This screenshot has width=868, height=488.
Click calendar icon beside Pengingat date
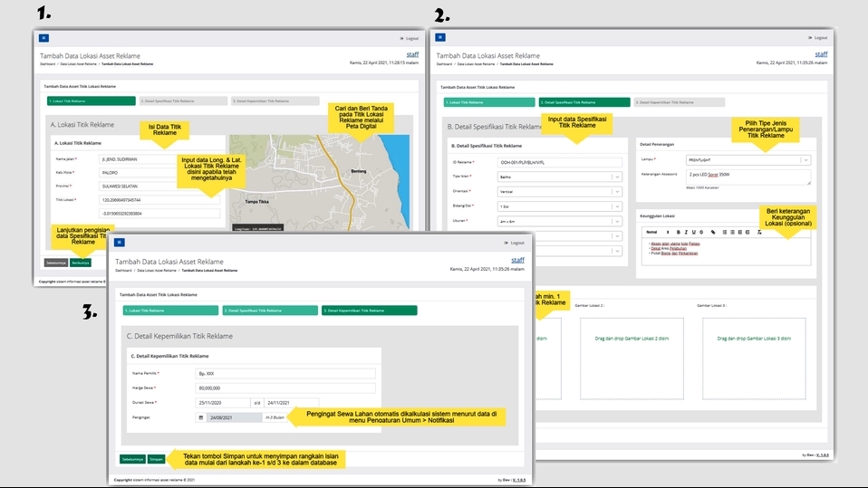pyautogui.click(x=201, y=417)
